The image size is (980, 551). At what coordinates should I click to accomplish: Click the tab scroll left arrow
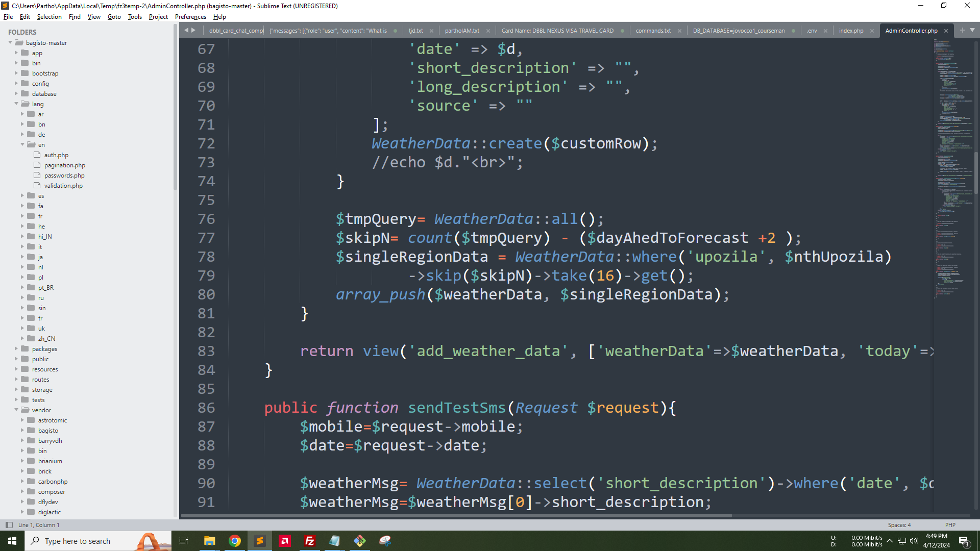point(186,31)
